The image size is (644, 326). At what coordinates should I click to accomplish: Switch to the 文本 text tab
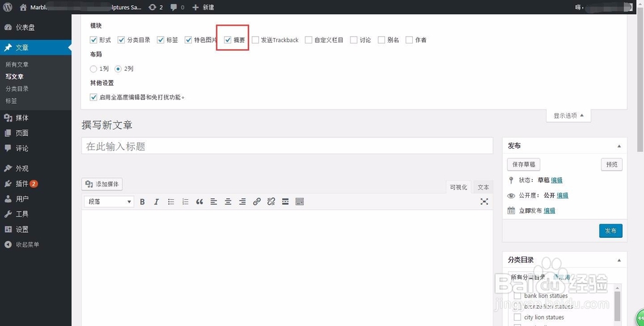click(x=483, y=187)
